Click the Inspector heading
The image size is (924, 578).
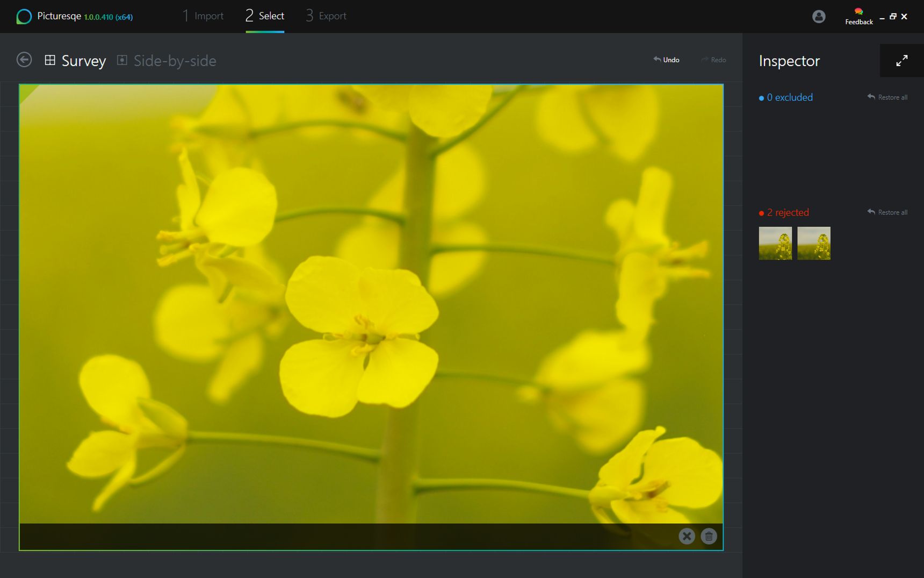789,61
